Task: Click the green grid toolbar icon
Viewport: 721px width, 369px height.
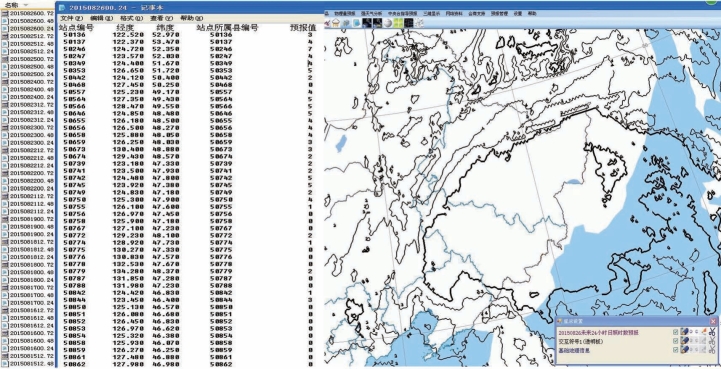Action: tap(399, 23)
